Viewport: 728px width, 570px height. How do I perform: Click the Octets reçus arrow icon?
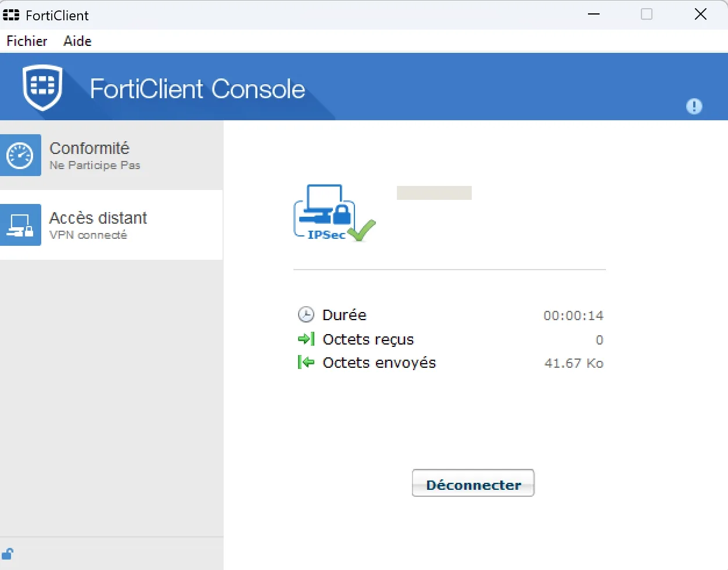click(306, 339)
